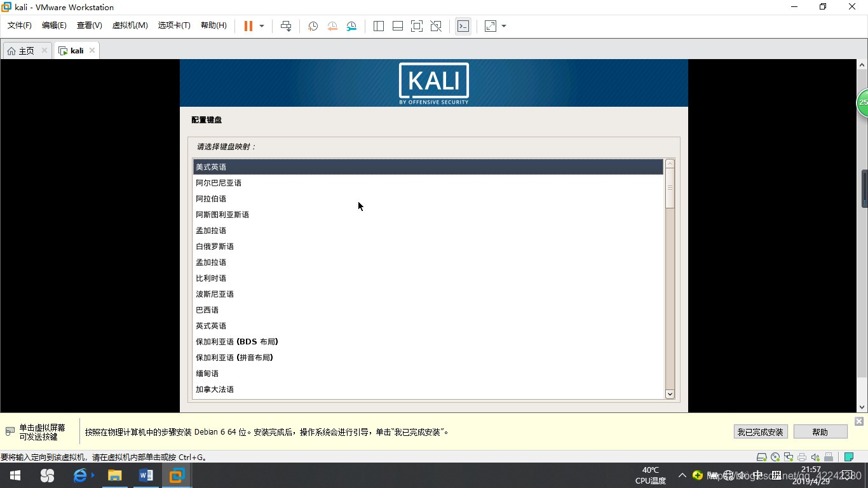
Task: Click the keymap list scrollbar thumb
Action: pyautogui.click(x=670, y=188)
